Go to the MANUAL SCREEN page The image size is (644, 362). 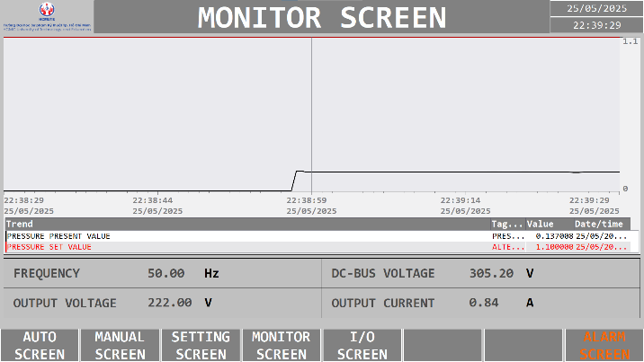(120, 345)
